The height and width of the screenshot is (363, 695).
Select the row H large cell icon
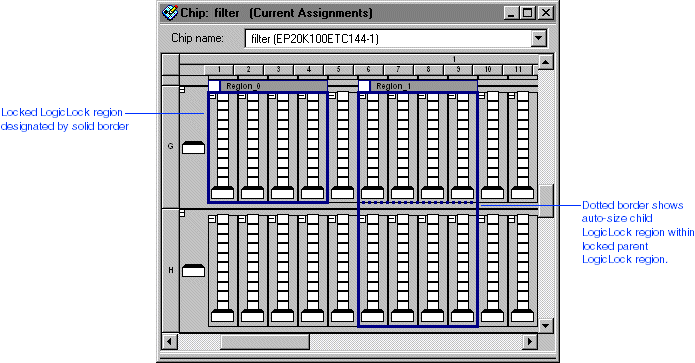pyautogui.click(x=194, y=270)
